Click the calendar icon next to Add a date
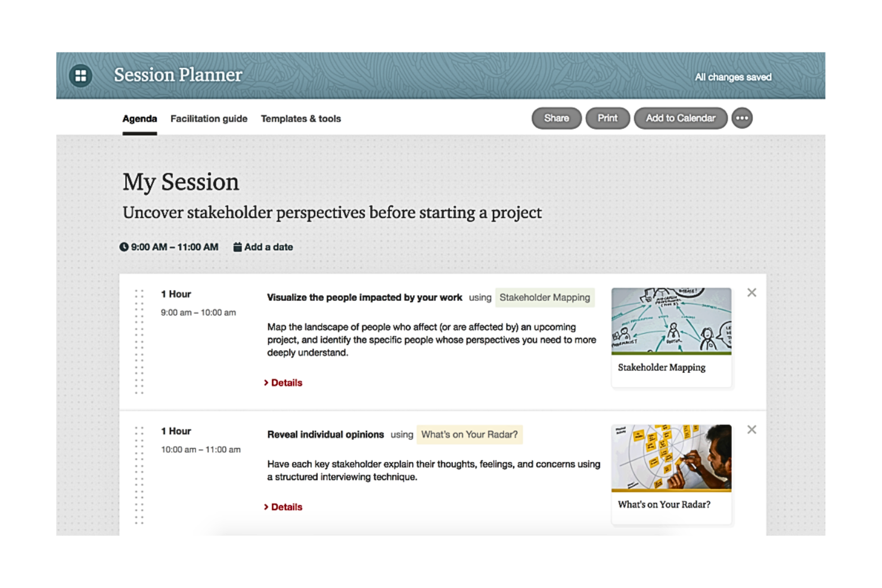This screenshot has width=882, height=588. 238,247
